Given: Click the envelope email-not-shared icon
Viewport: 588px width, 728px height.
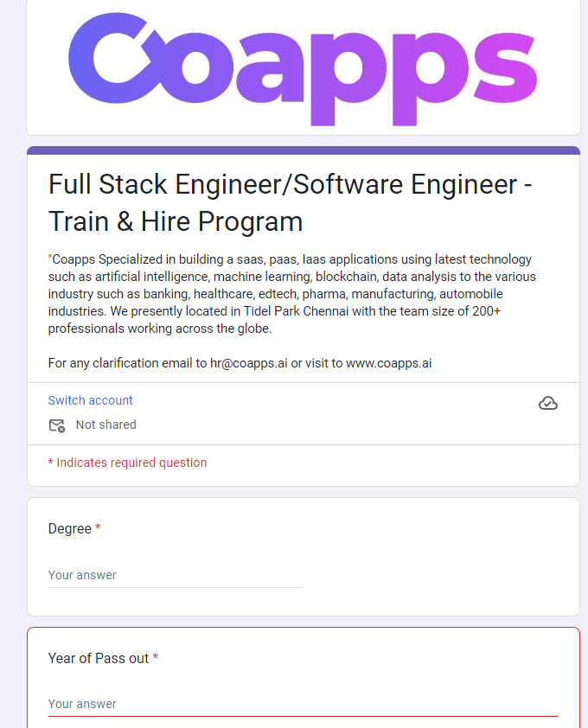Looking at the screenshot, I should click(x=57, y=425).
